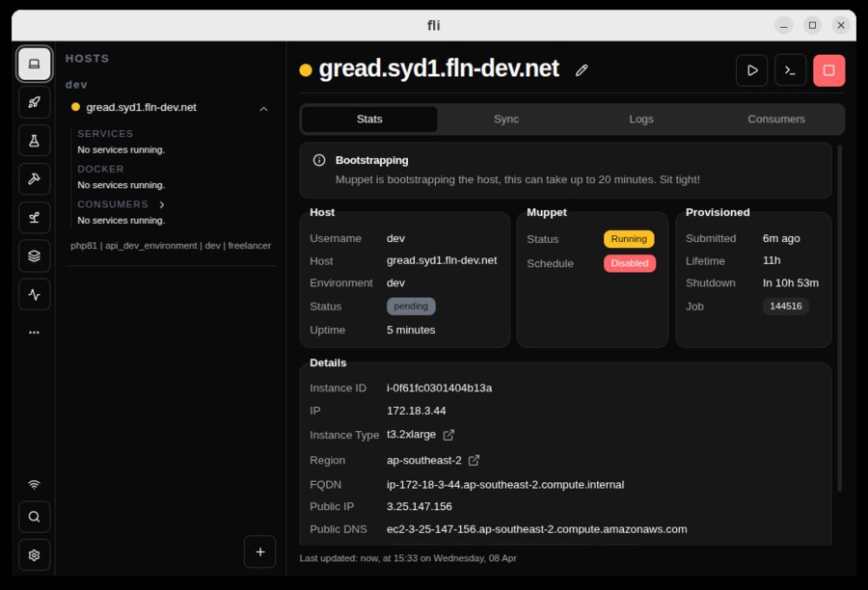Stop the host with the red button
868x590 pixels.
pyautogui.click(x=828, y=69)
